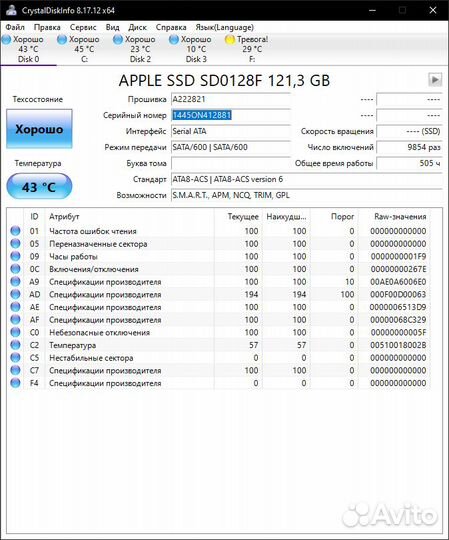Click the Хорошо health status button
449x540 pixels.
point(39,129)
